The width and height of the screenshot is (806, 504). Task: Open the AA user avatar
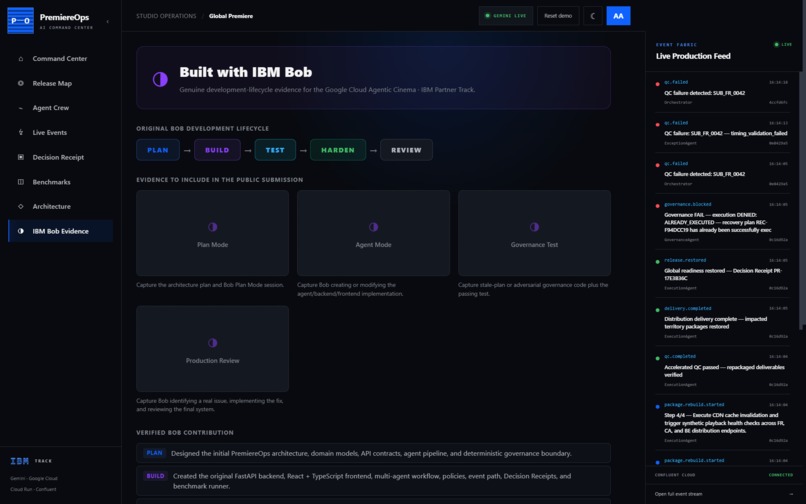[x=618, y=16]
